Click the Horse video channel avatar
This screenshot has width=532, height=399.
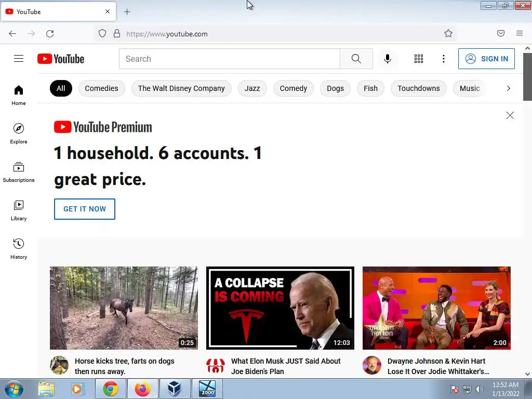tap(59, 365)
